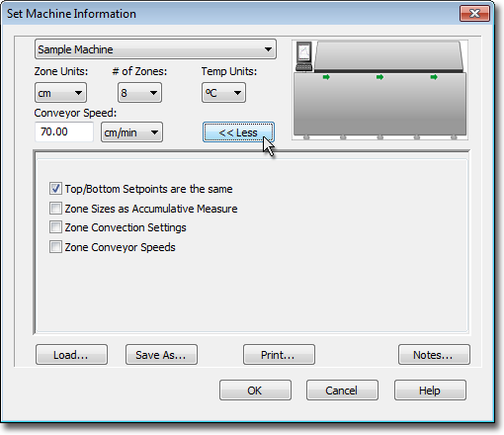The image size is (504, 435).
Task: Open the number of Zones dropdown
Action: point(139,93)
